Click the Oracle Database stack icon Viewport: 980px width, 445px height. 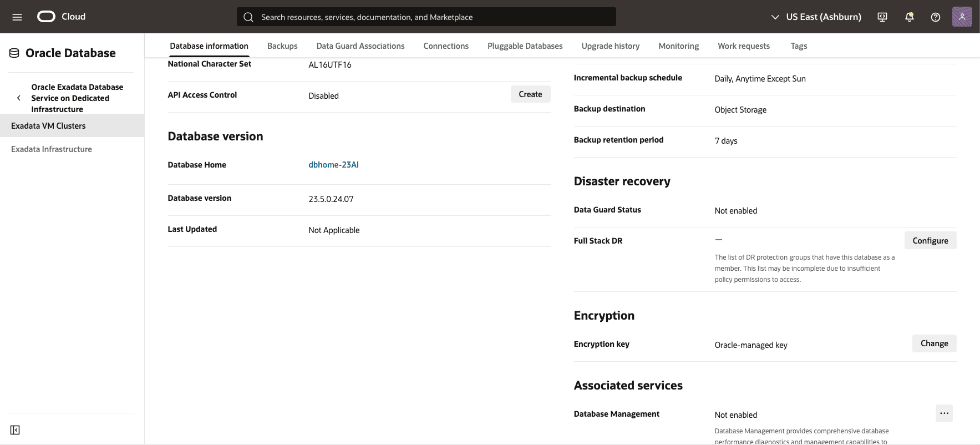point(14,53)
